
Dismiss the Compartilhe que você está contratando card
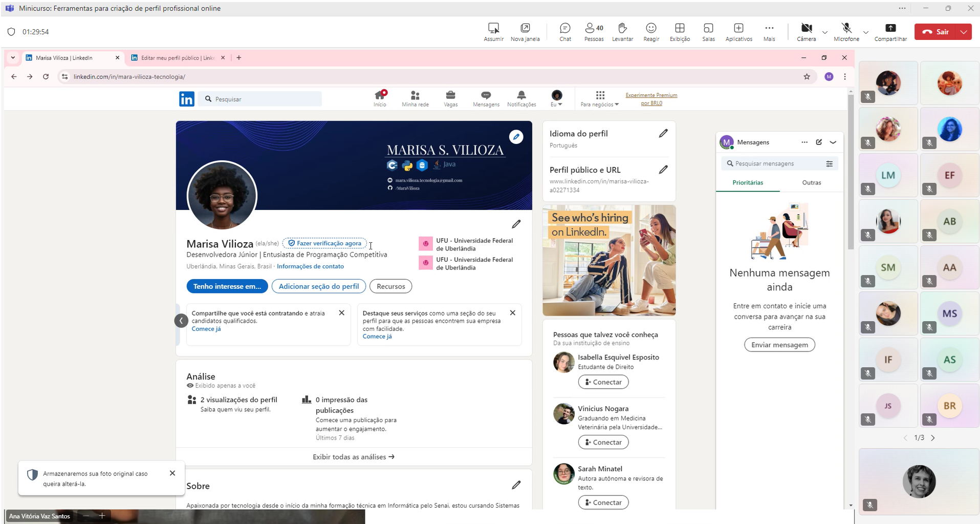tap(341, 313)
